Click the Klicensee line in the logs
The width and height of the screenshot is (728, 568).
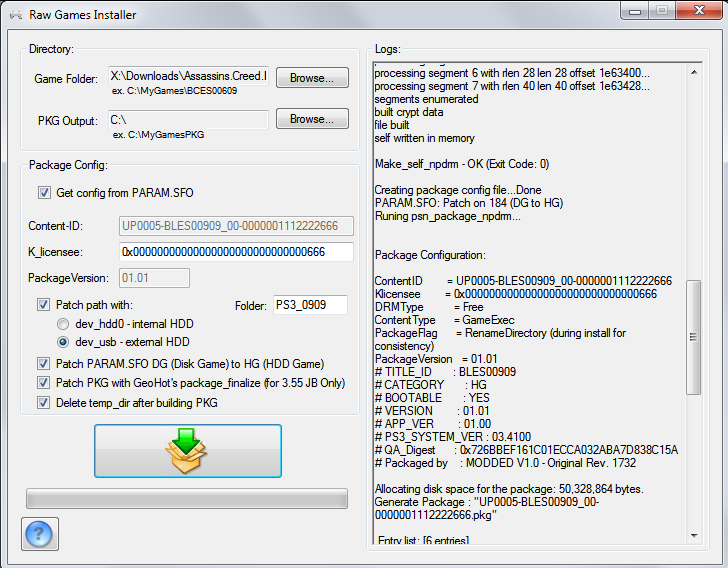[516, 294]
